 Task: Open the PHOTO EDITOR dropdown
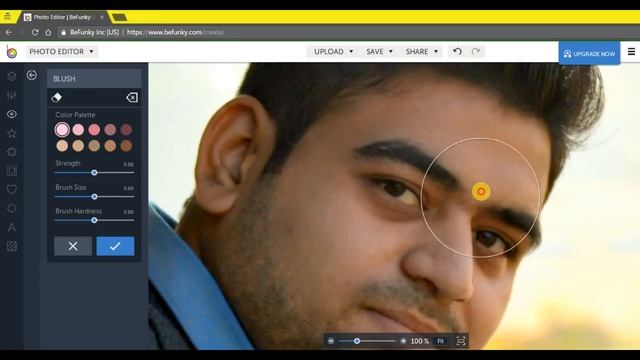point(62,52)
